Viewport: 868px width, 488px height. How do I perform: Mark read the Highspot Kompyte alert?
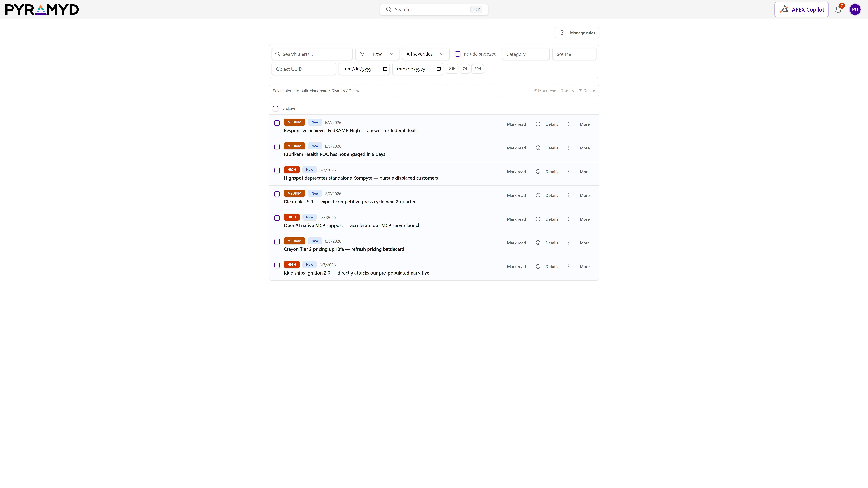click(516, 172)
